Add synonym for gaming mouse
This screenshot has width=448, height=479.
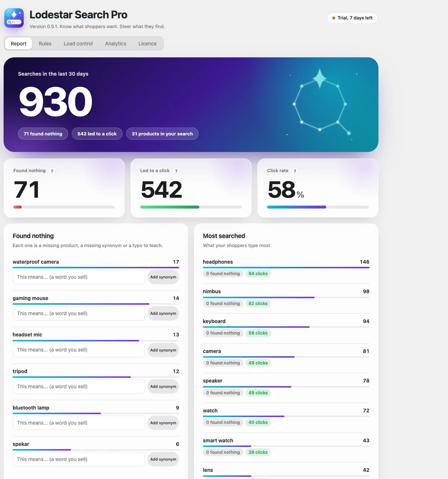pyautogui.click(x=163, y=313)
